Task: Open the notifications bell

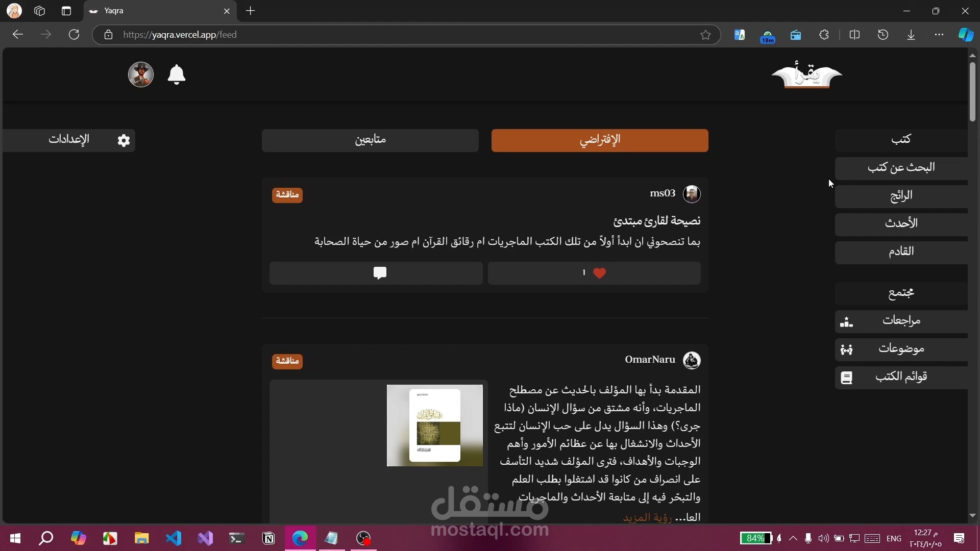Action: [177, 75]
